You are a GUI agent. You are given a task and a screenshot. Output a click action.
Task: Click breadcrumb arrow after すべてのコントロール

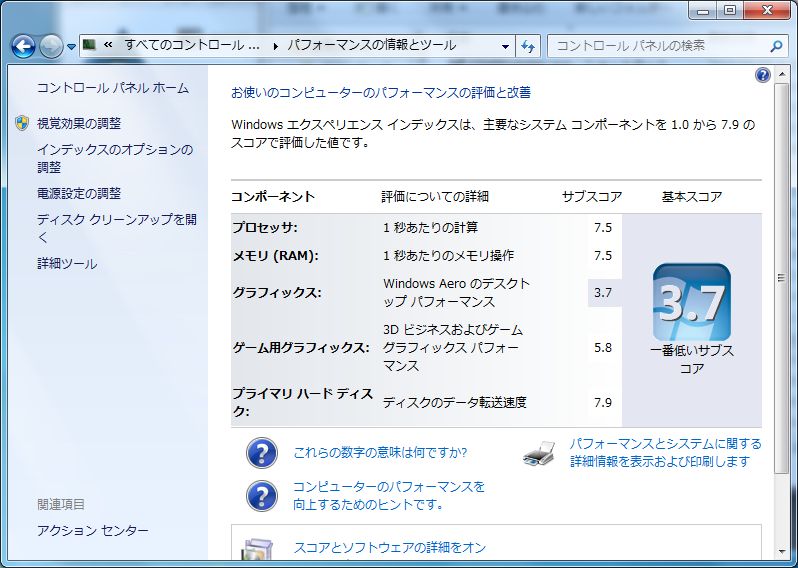tap(275, 46)
